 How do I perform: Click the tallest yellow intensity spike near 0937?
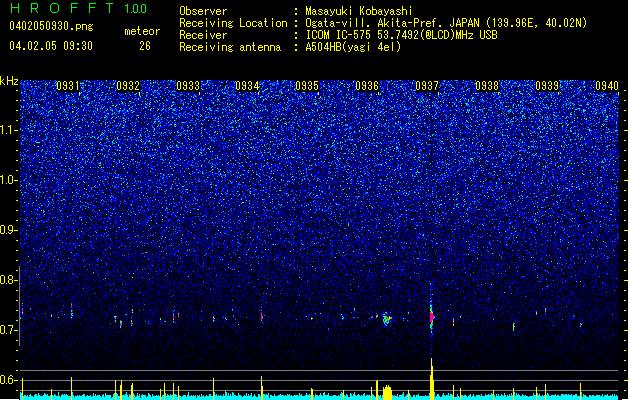[432, 379]
